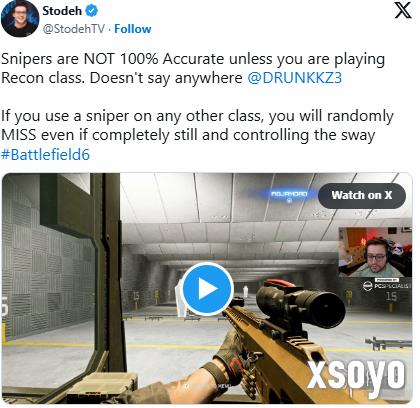Open the #Battlefield6 hashtag
This screenshot has height=408, width=420.
[x=45, y=155]
